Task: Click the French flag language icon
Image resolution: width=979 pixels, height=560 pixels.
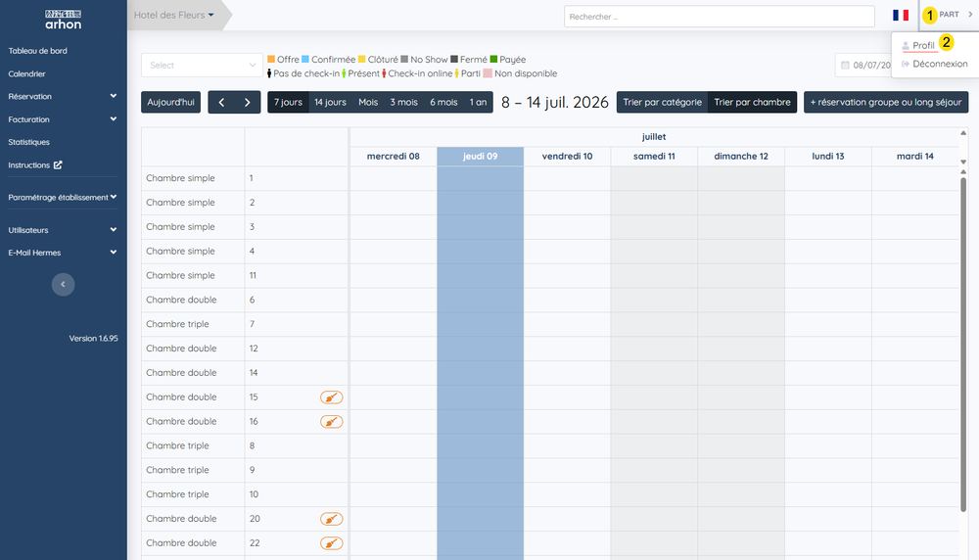Action: [x=901, y=15]
